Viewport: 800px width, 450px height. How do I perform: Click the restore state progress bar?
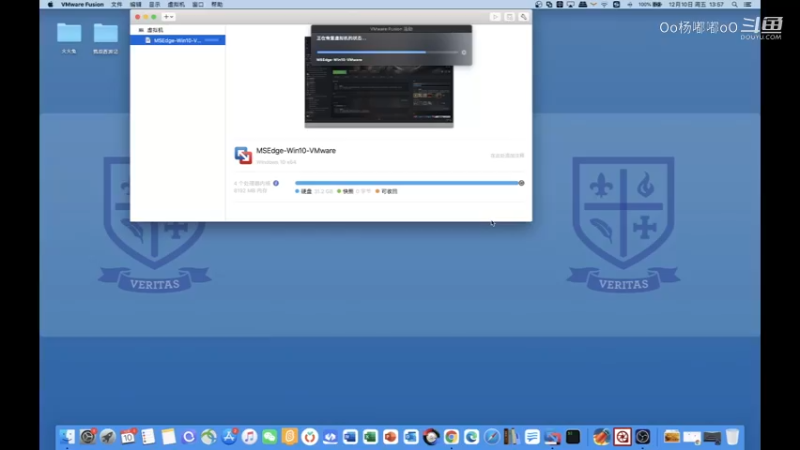coord(387,52)
